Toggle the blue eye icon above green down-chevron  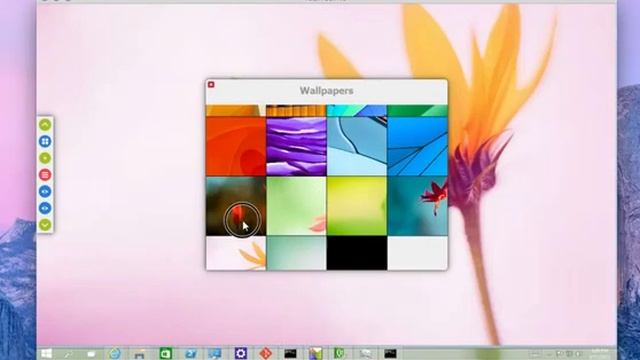(45, 208)
